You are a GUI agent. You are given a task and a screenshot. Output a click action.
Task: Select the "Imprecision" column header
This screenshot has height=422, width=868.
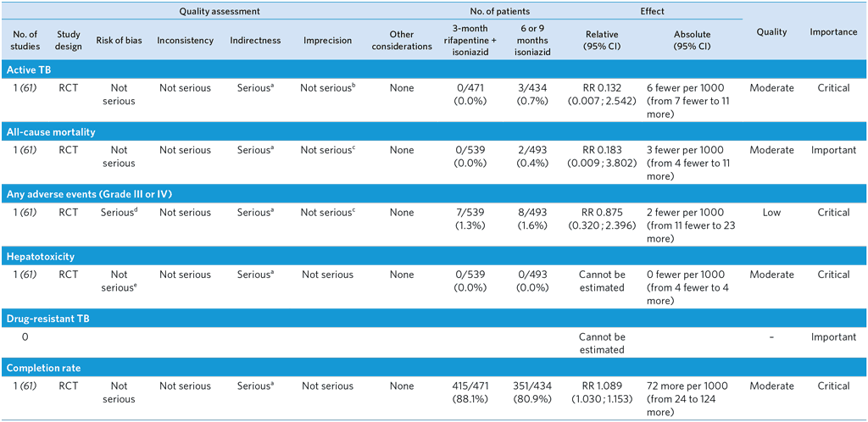pos(328,40)
